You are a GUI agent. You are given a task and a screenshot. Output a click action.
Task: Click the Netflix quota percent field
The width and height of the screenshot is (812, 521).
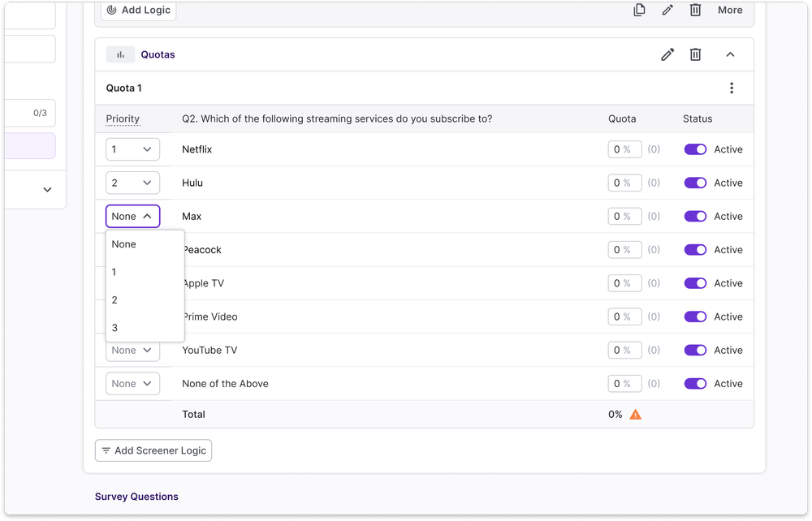(x=625, y=149)
